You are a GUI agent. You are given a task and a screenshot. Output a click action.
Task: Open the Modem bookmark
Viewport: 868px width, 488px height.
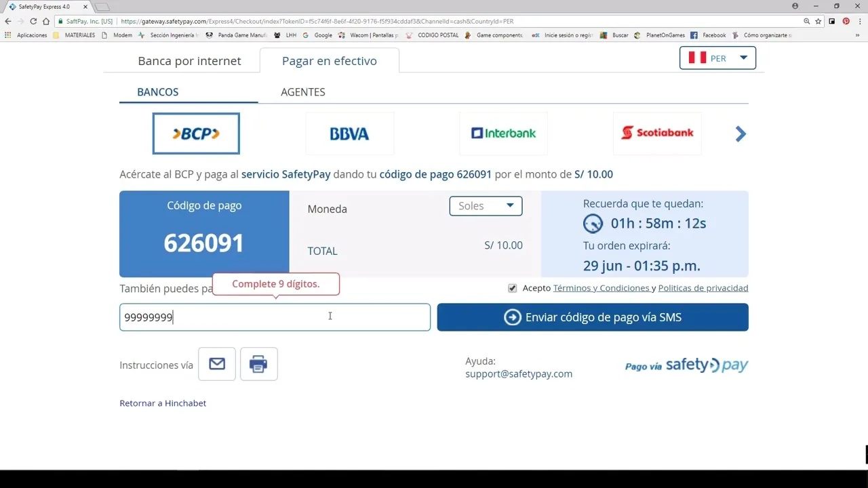click(117, 35)
